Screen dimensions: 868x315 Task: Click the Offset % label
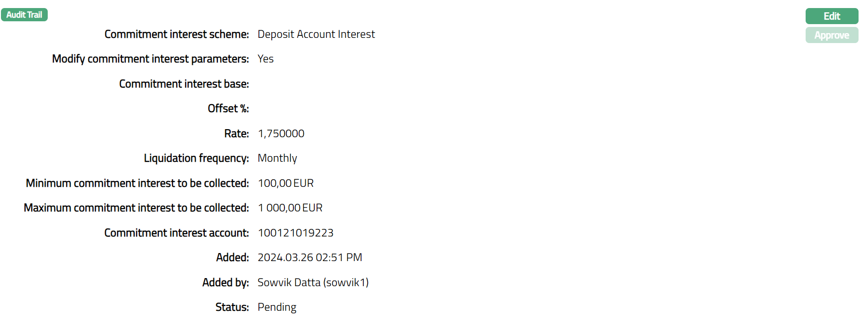coord(228,108)
